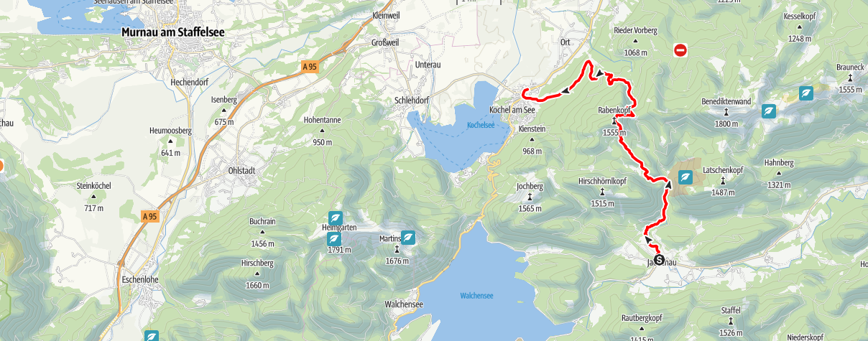Click the leaf icon near Martinskopf 1676 m
Screen dimensions: 868x341
408,237
